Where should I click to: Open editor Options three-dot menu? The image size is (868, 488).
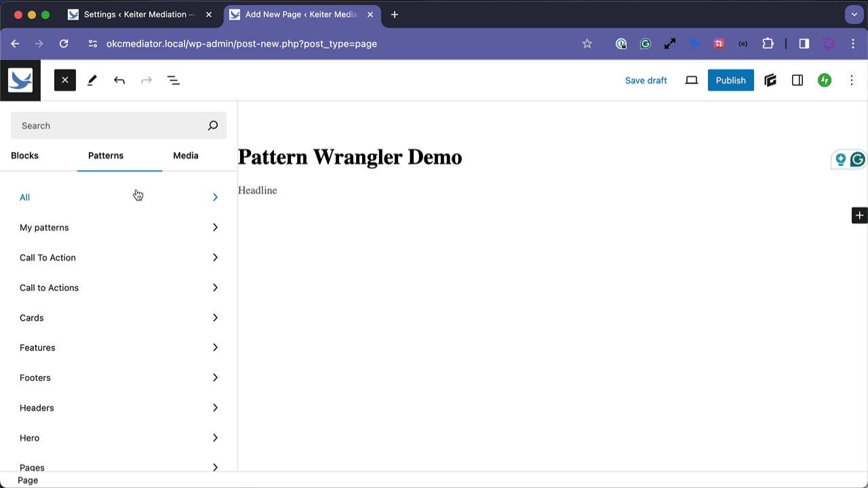point(852,80)
